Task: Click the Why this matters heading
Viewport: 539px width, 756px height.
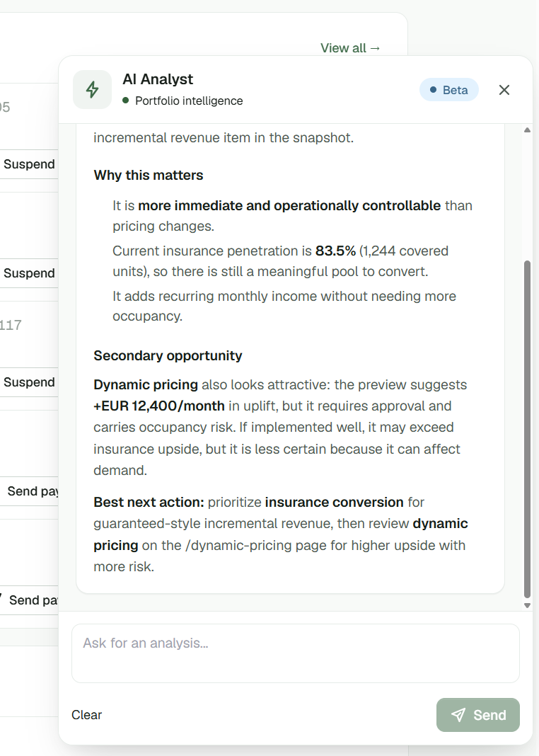Action: pos(149,176)
